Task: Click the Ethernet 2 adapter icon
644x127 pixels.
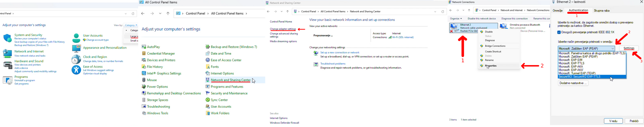Action: pyautogui.click(x=454, y=28)
